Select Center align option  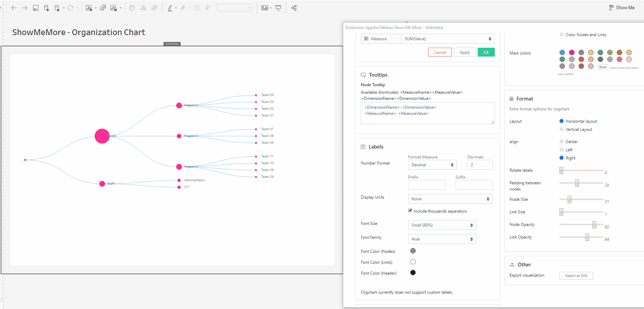point(562,141)
